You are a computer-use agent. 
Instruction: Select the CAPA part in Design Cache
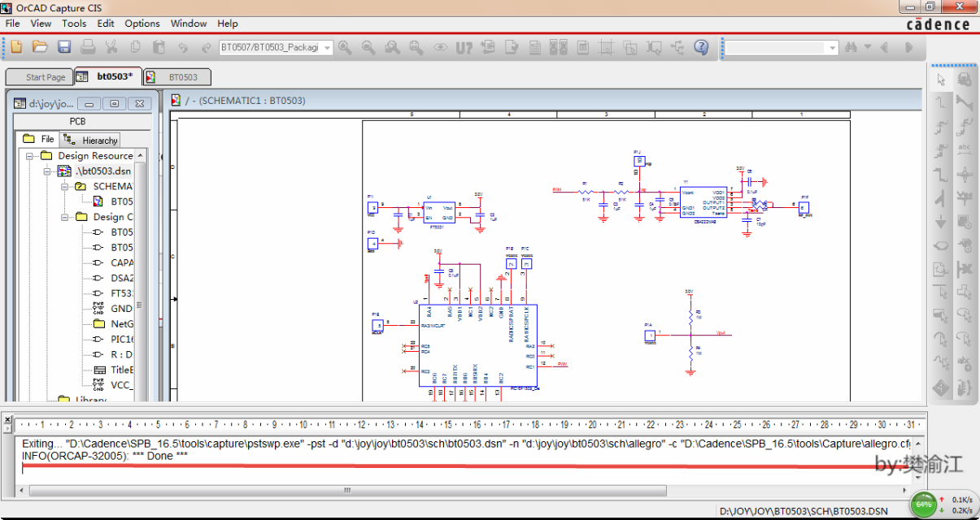click(x=122, y=262)
